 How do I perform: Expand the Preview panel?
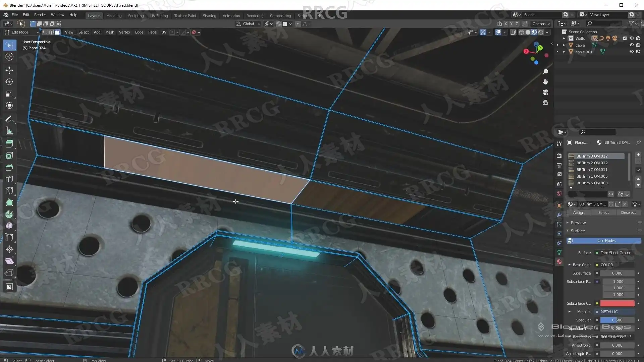coord(578,223)
